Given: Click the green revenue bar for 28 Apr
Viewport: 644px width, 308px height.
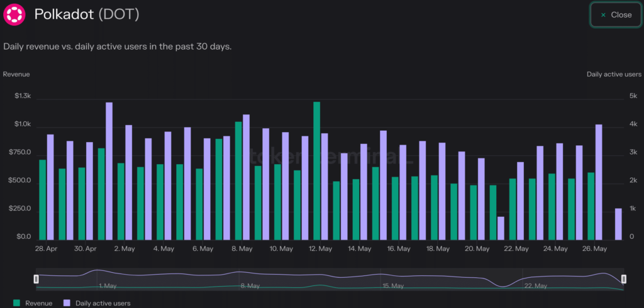Looking at the screenshot, I should point(43,199).
